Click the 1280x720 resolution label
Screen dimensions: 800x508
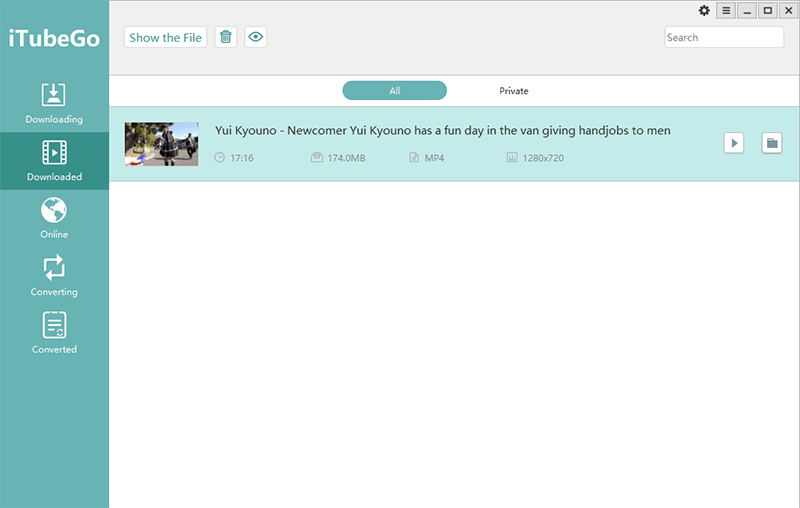(x=543, y=158)
